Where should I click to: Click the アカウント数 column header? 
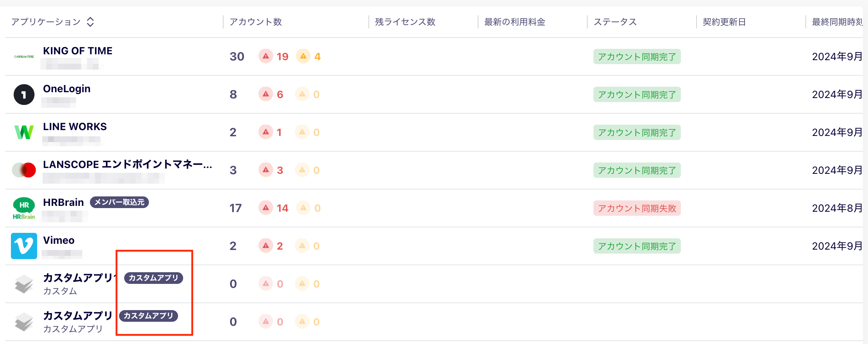[x=256, y=22]
